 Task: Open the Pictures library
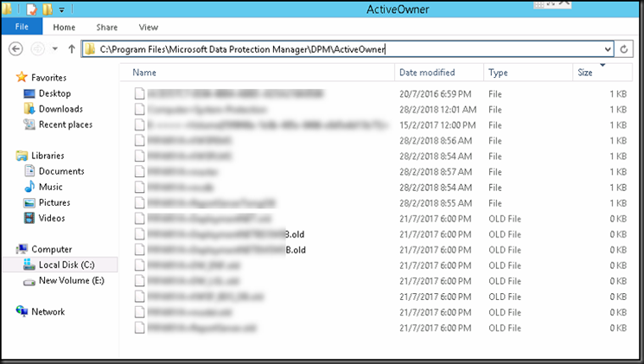[54, 202]
